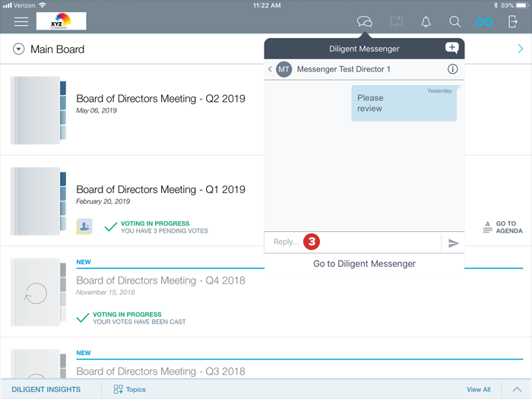This screenshot has height=399, width=532.
Task: Click Go to Diligent Messenger
Action: coord(364,264)
